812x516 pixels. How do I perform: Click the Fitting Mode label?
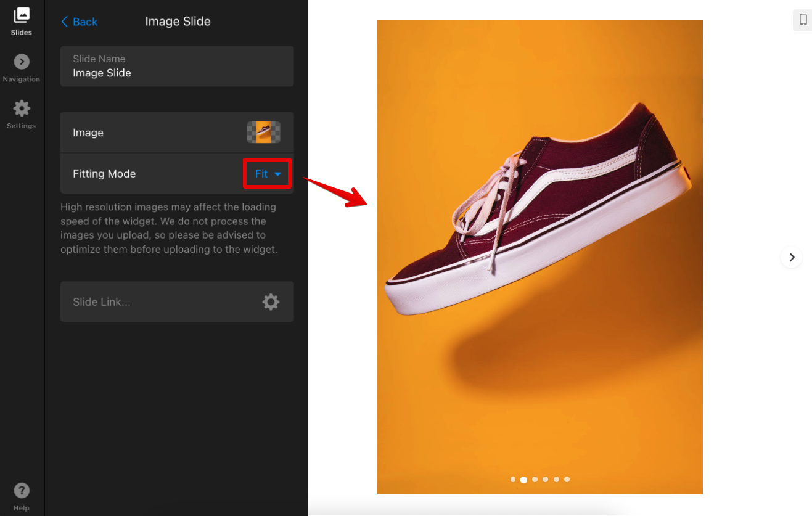tap(104, 174)
